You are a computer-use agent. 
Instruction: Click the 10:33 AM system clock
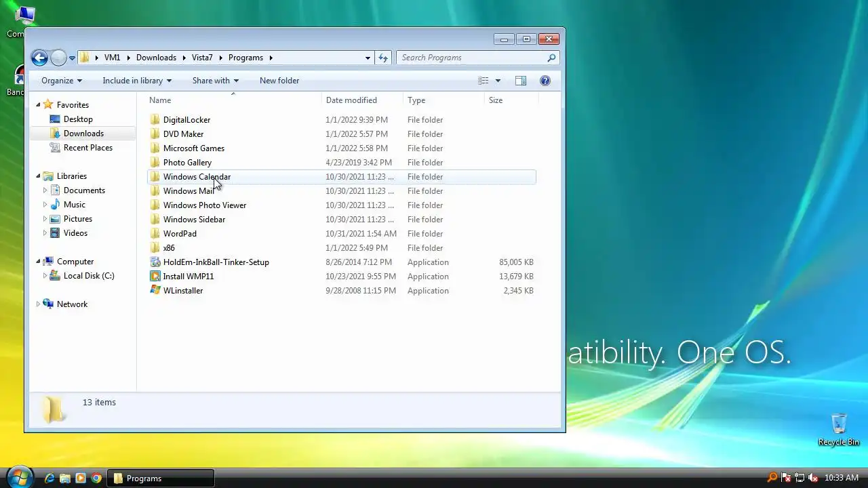(x=842, y=478)
